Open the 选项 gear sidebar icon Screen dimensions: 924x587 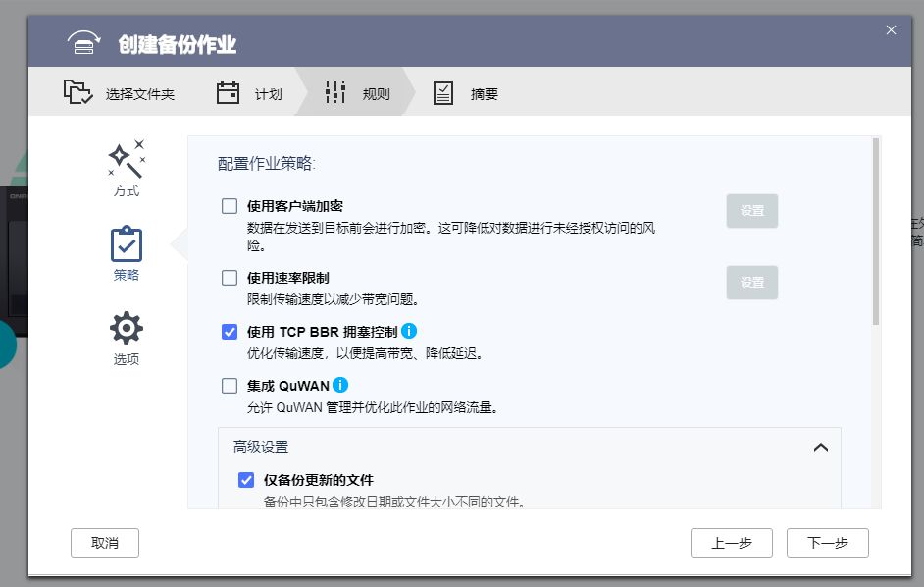pos(126,328)
